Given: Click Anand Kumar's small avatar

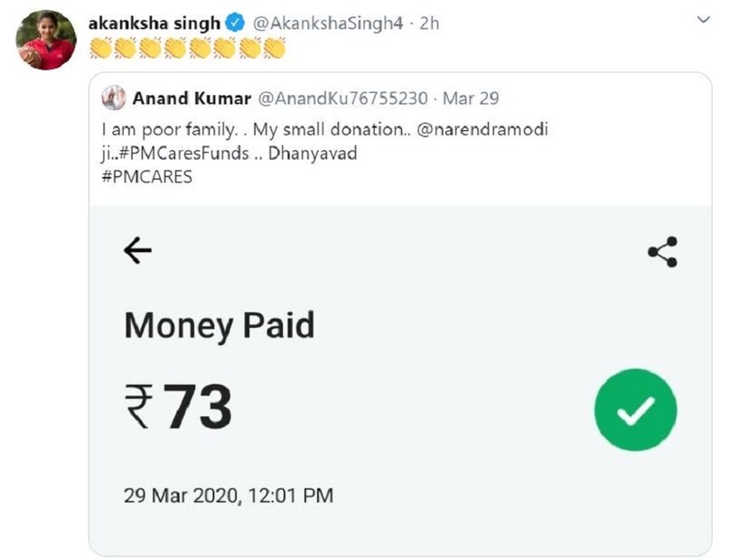Looking at the screenshot, I should [114, 98].
